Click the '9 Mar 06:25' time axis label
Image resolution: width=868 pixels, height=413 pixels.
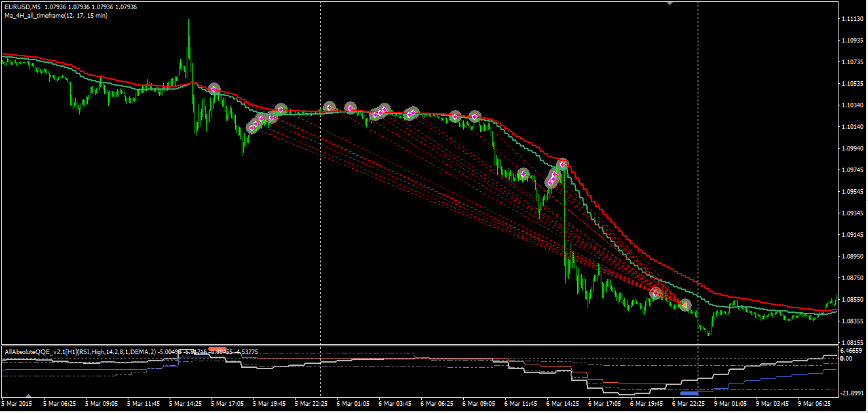pos(815,404)
